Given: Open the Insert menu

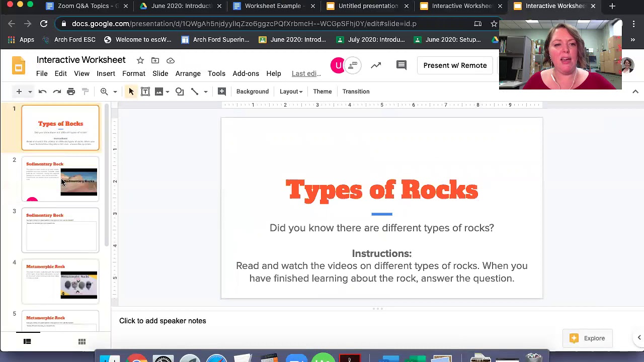Looking at the screenshot, I should (106, 73).
